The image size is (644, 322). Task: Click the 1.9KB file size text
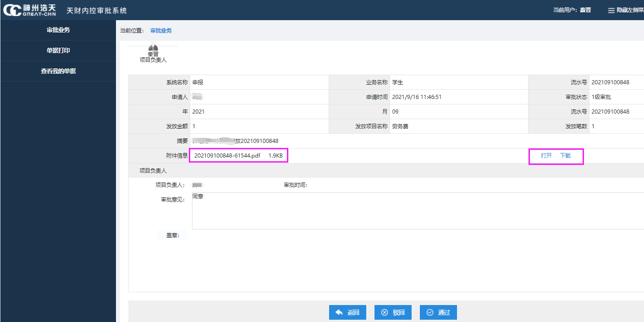275,156
